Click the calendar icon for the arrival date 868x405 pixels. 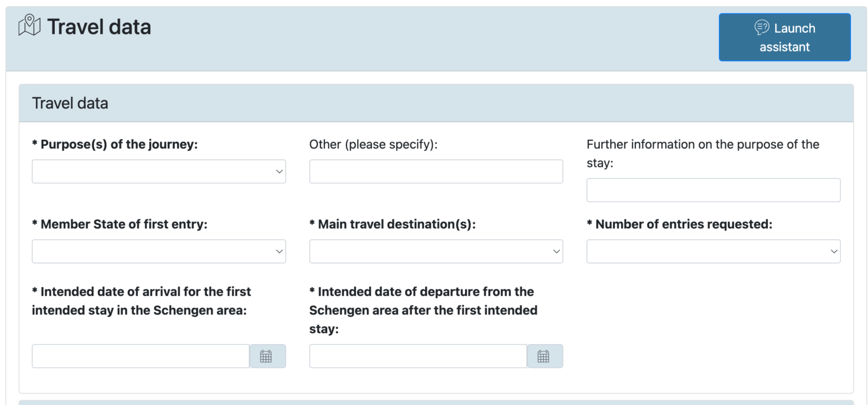click(x=267, y=356)
